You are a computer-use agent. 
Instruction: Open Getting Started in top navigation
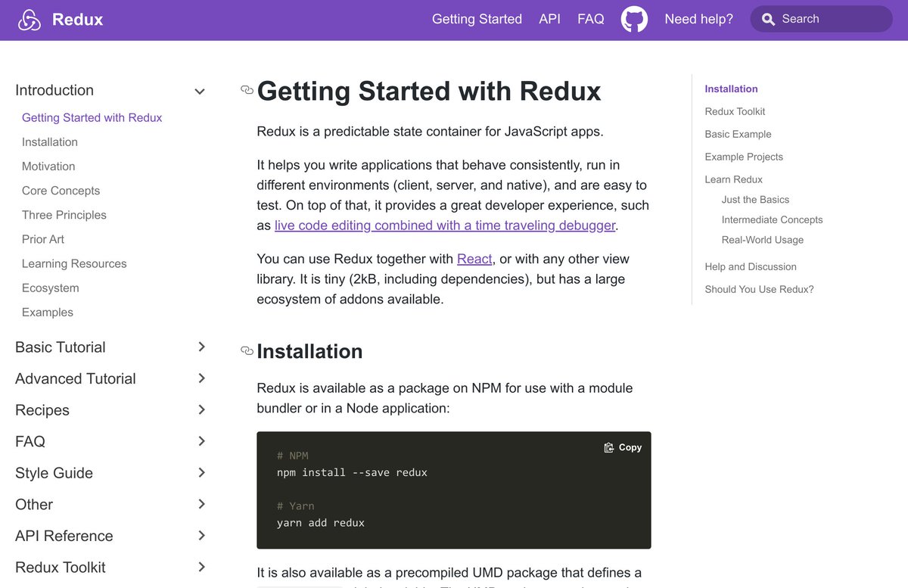(x=477, y=19)
